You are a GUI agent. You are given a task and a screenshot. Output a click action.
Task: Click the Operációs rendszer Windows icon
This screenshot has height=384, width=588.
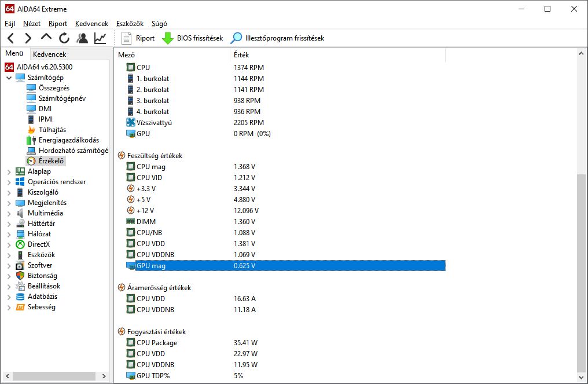pyautogui.click(x=20, y=182)
